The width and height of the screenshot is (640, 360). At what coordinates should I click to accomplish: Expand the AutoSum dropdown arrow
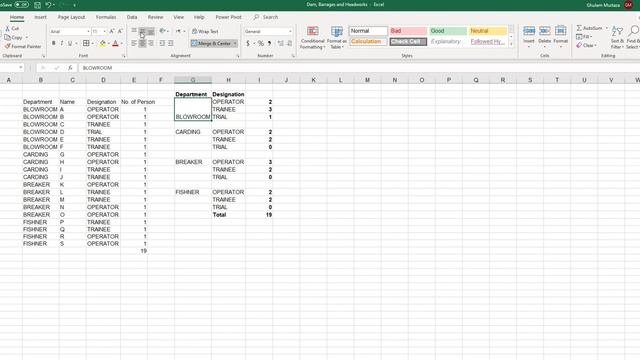pos(606,28)
